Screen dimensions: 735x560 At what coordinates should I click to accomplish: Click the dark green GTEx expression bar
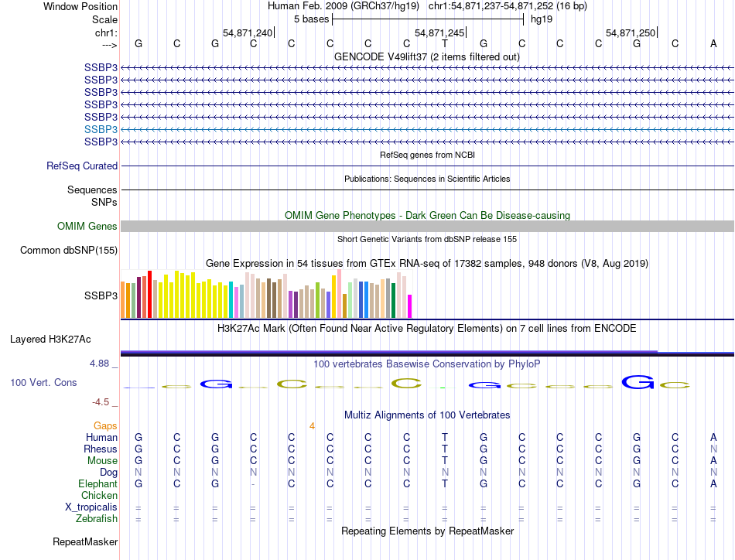pos(393,301)
